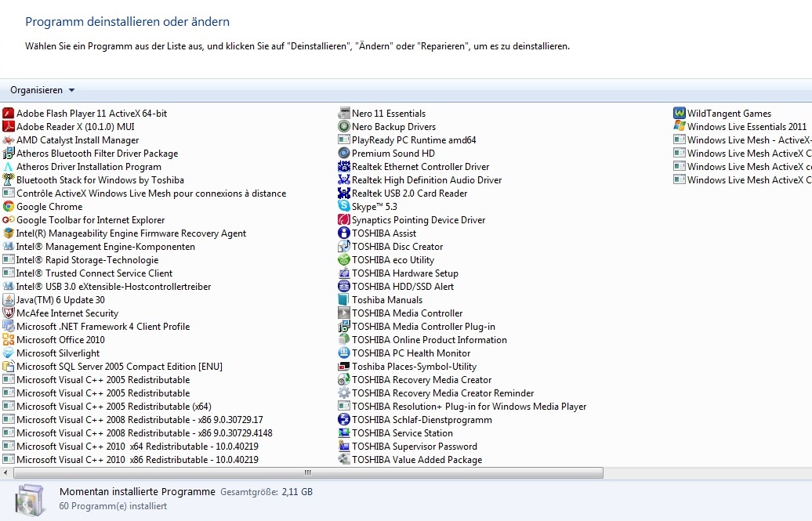The image size is (812, 521).
Task: Click the TOSHIBA Schlaf-Dienstprogramm icon
Action: [x=344, y=419]
